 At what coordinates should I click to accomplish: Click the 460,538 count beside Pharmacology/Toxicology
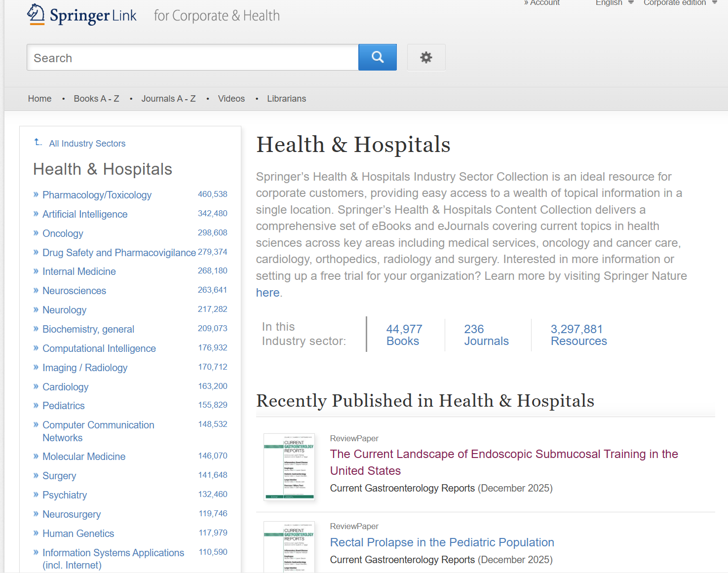click(x=212, y=194)
